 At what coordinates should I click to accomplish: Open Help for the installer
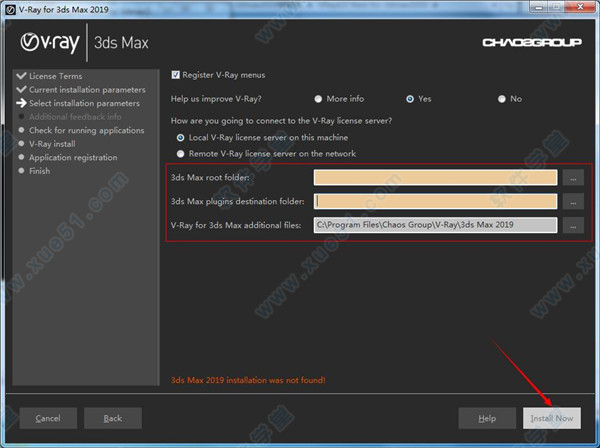[x=487, y=418]
